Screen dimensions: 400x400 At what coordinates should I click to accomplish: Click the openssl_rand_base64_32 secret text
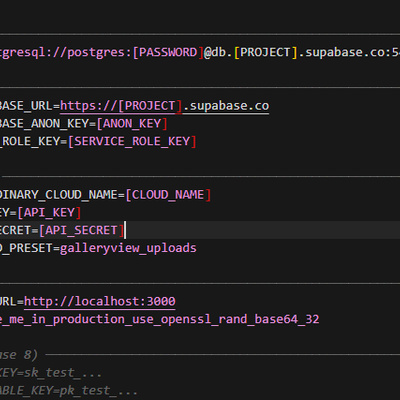point(240,319)
